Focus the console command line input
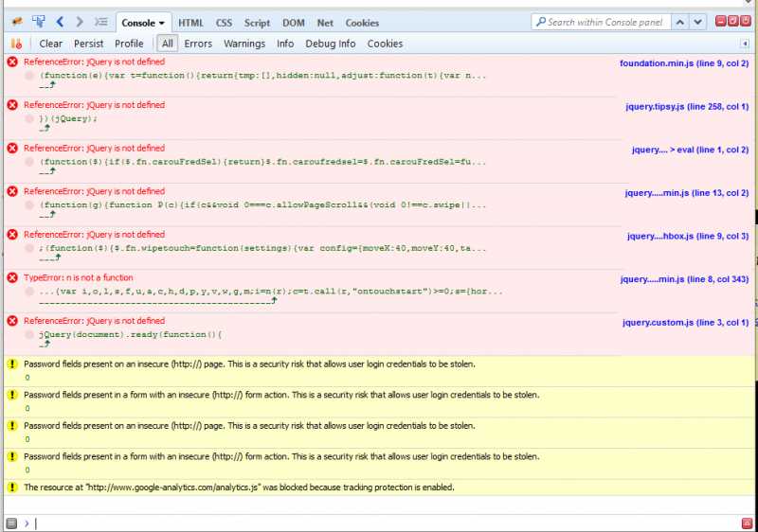The image size is (758, 532). point(387,523)
